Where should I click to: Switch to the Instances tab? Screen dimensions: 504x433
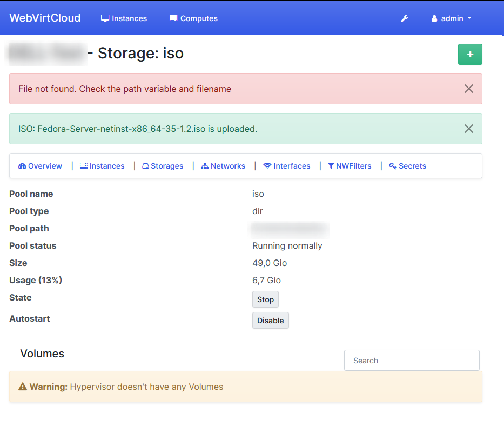tap(106, 166)
